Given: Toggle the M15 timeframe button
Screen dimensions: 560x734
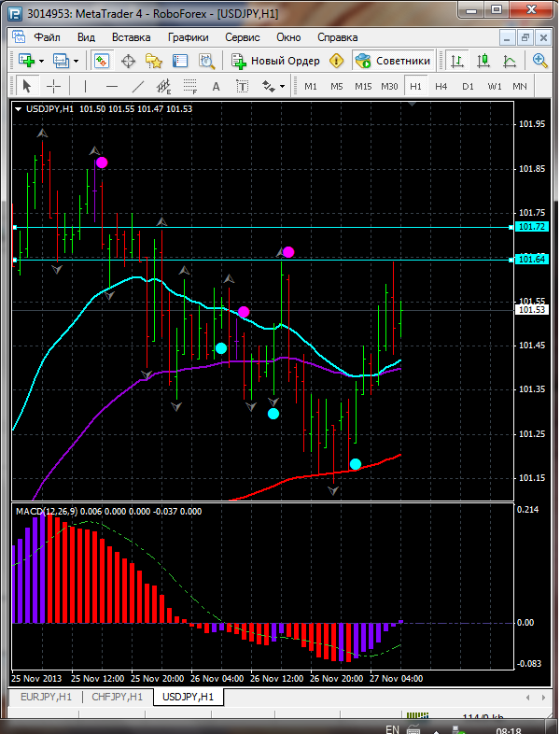Looking at the screenshot, I should click(x=363, y=86).
